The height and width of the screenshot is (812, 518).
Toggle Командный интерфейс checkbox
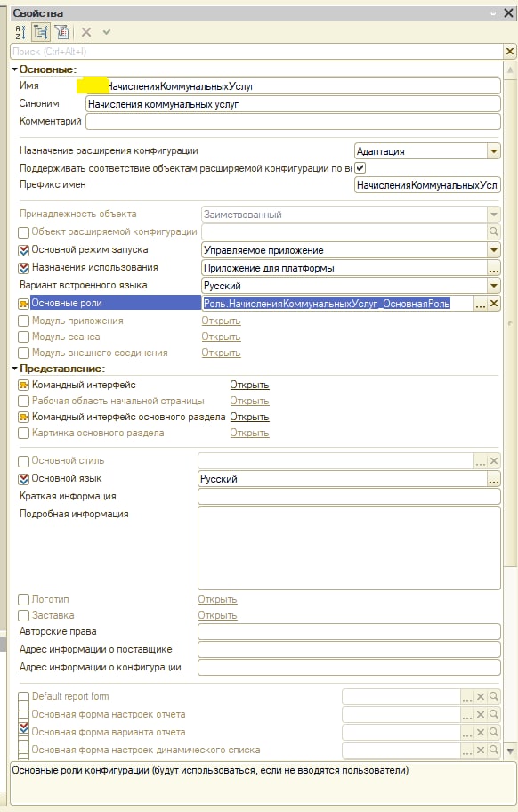pos(23,386)
